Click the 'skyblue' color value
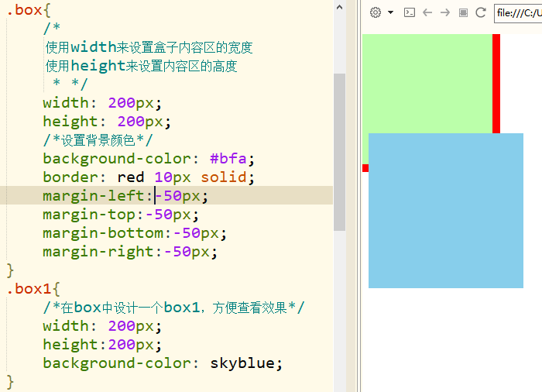The width and height of the screenshot is (542, 392). pyautogui.click(x=242, y=363)
